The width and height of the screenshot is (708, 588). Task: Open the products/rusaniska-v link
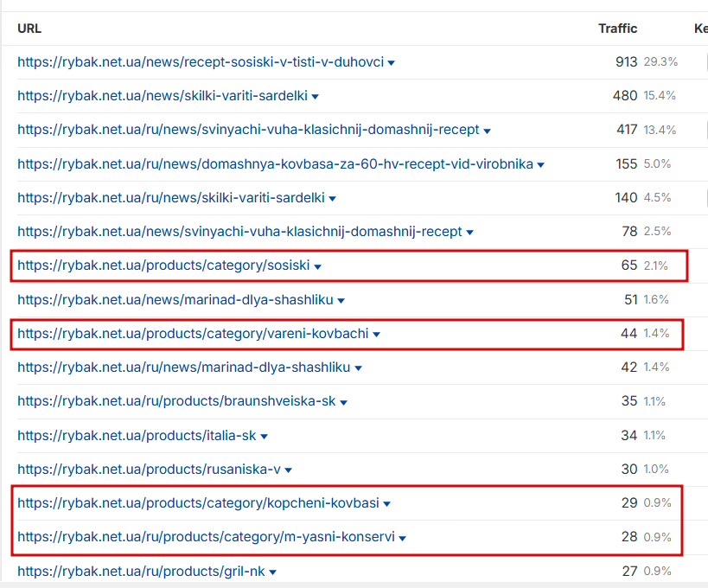pyautogui.click(x=149, y=470)
